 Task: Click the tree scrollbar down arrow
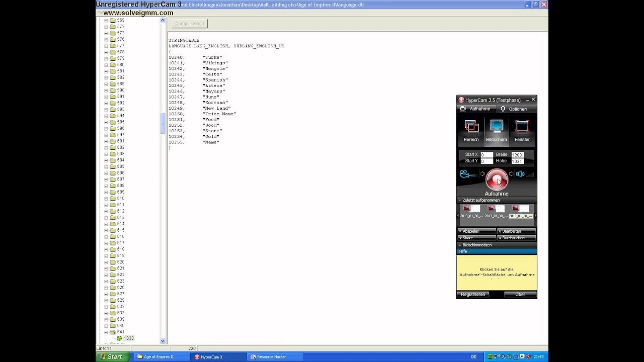[x=163, y=341]
